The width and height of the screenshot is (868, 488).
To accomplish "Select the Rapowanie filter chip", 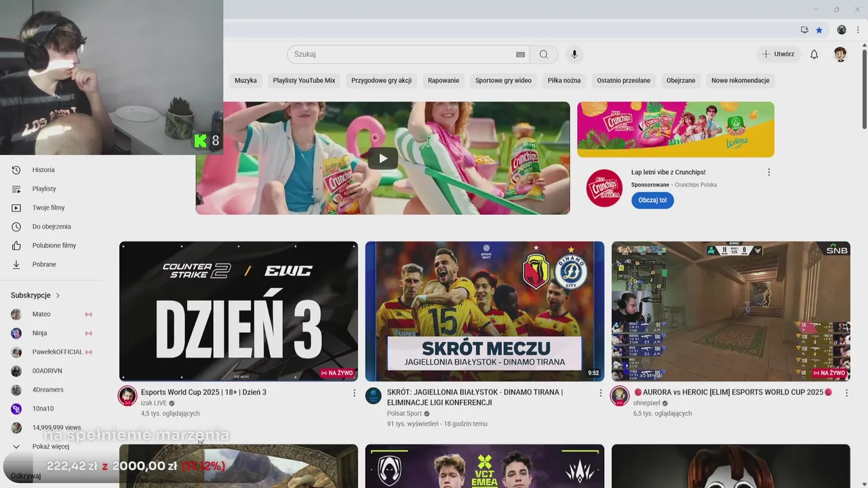I will click(443, 81).
